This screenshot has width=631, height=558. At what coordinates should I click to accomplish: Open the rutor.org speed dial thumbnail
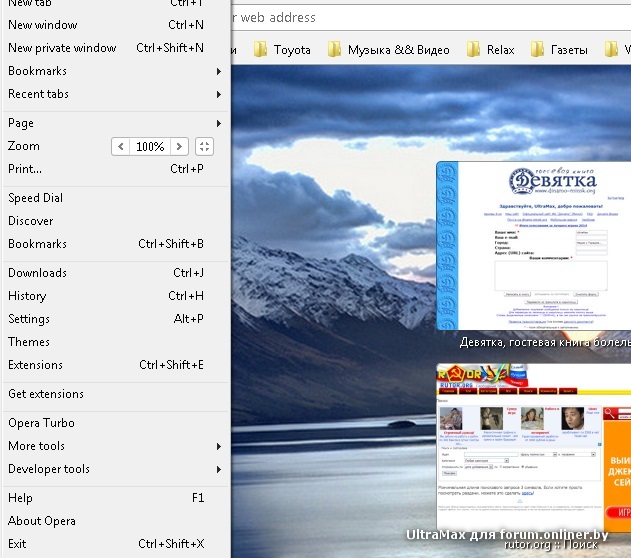click(534, 447)
